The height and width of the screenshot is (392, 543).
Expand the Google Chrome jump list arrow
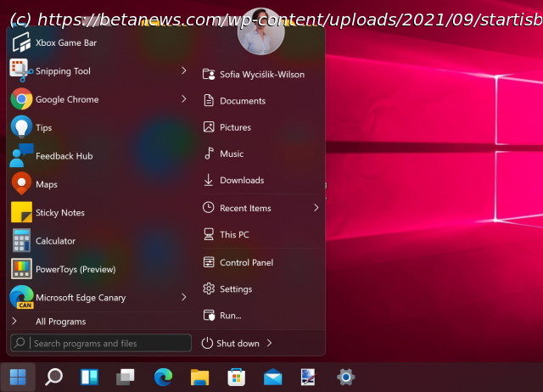(183, 99)
